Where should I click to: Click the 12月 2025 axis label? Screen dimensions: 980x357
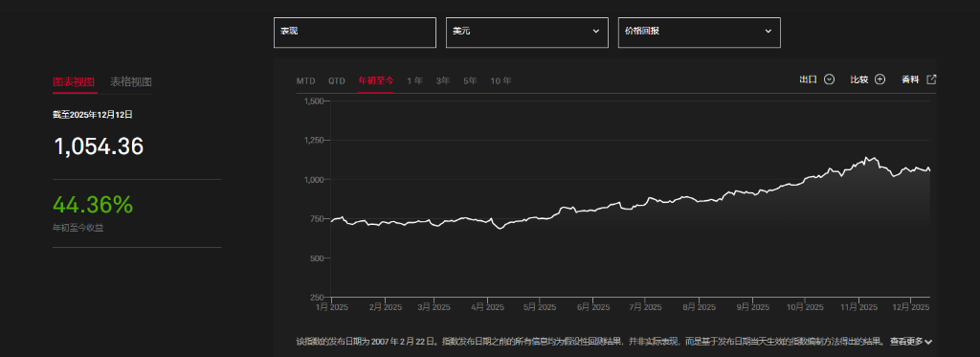click(910, 307)
